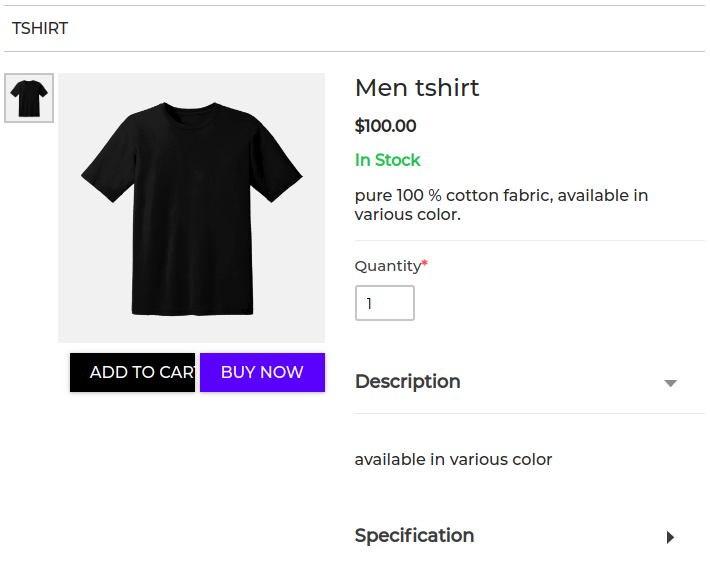Click the $100.00 price text
The image size is (710, 563).
385,125
